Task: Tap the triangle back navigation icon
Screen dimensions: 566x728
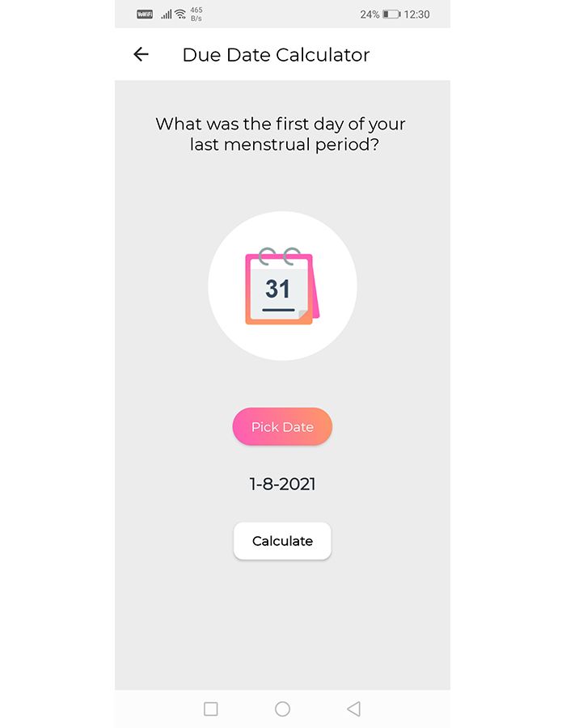Action: (x=353, y=709)
